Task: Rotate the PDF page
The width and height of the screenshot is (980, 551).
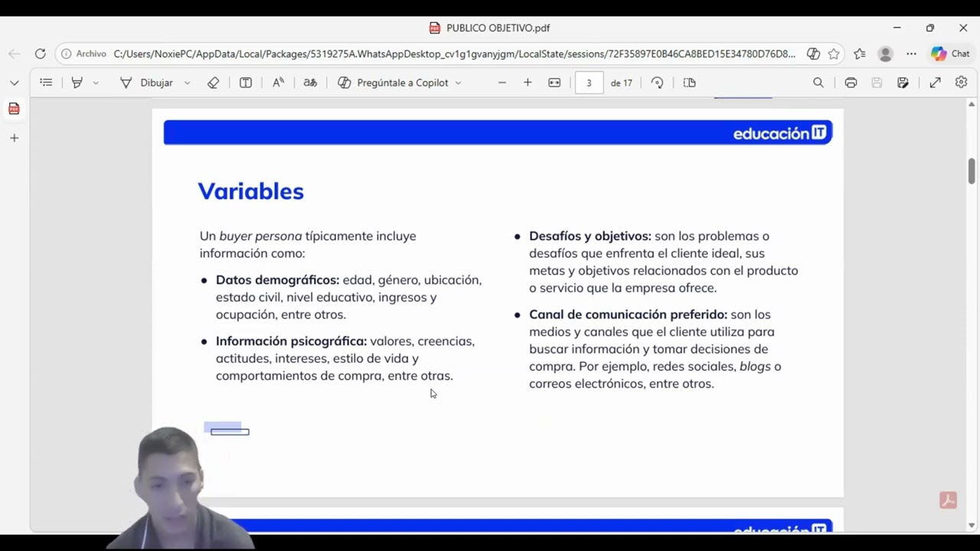Action: pyautogui.click(x=657, y=83)
